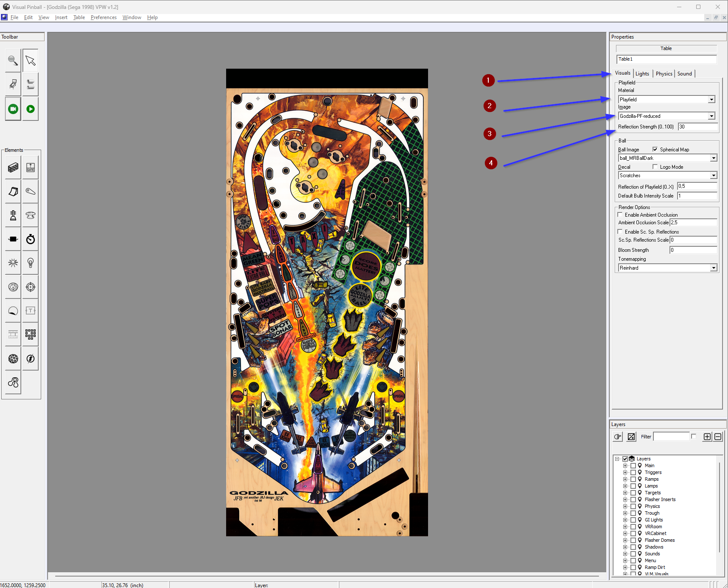Open the ball_MRBallDark ball image dropdown
The width and height of the screenshot is (728, 588).
[x=714, y=158]
